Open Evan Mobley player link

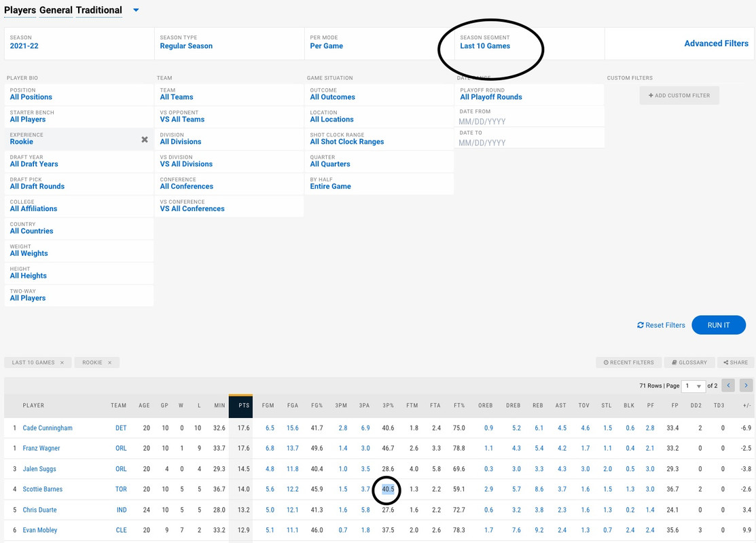point(40,530)
